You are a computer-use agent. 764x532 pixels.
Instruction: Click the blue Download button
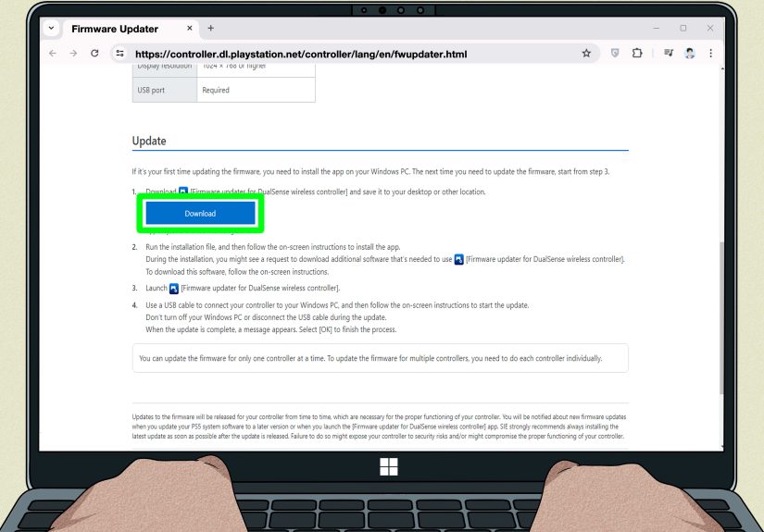click(200, 213)
